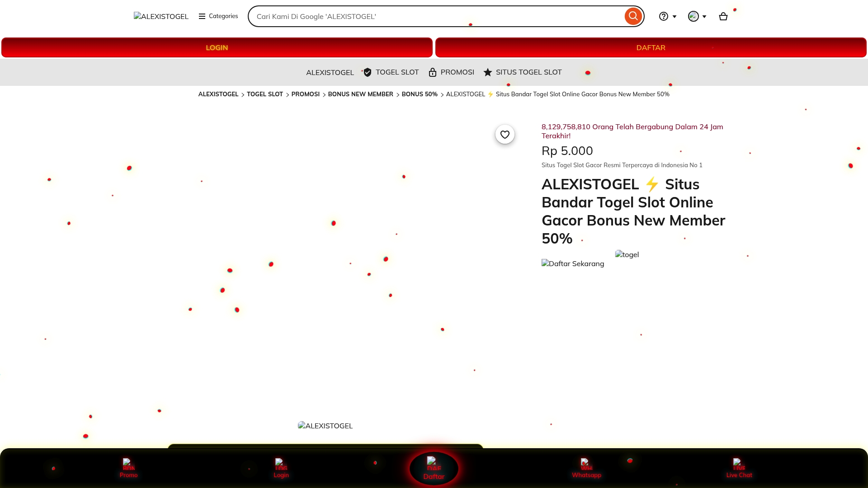
Task: Click the Whatsapp icon in bottom bar
Action: point(586,468)
